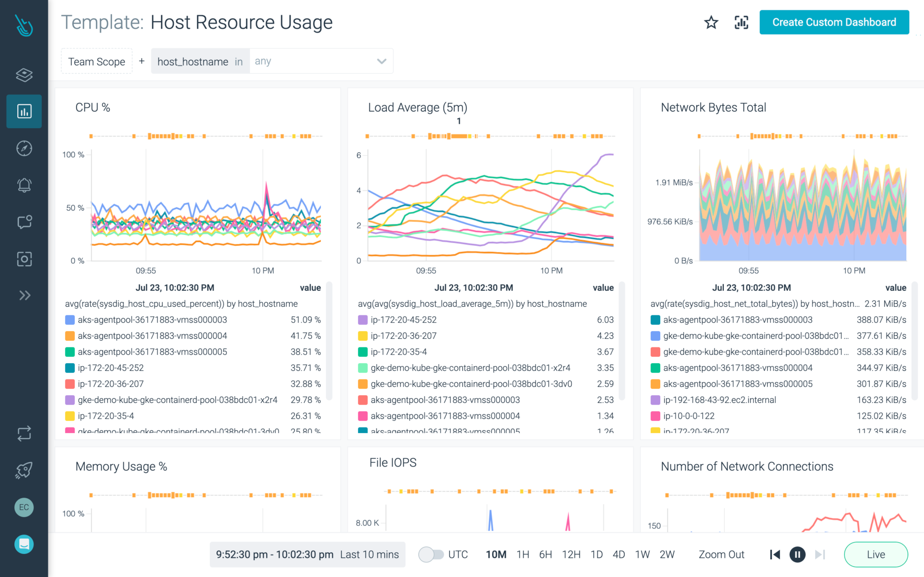Viewport: 924px width, 577px height.
Task: Open the Get Started rocket panel
Action: 24,470
